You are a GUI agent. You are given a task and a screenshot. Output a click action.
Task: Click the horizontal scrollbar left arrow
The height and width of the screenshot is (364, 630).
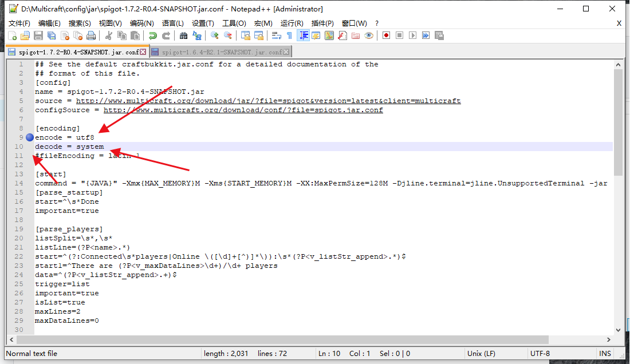(x=11, y=339)
